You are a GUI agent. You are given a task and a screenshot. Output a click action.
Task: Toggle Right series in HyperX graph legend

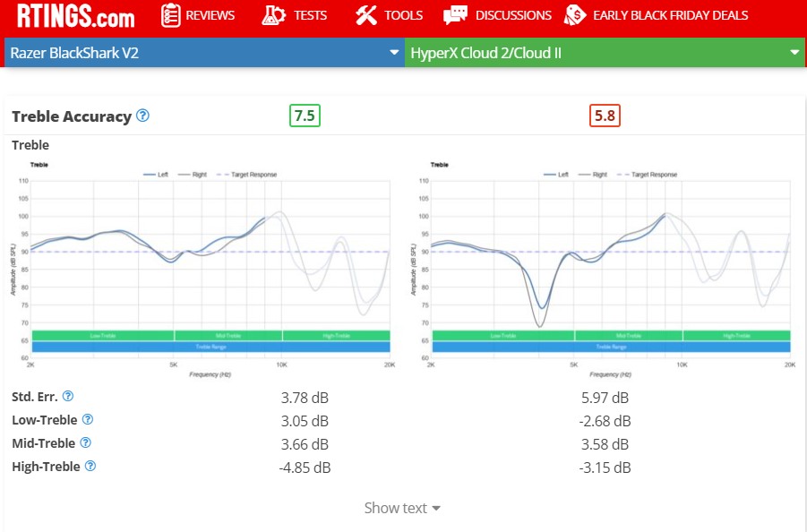593,175
